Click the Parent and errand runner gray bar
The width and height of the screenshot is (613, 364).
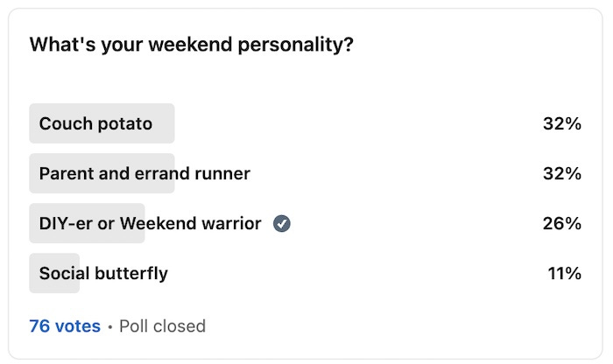point(102,173)
